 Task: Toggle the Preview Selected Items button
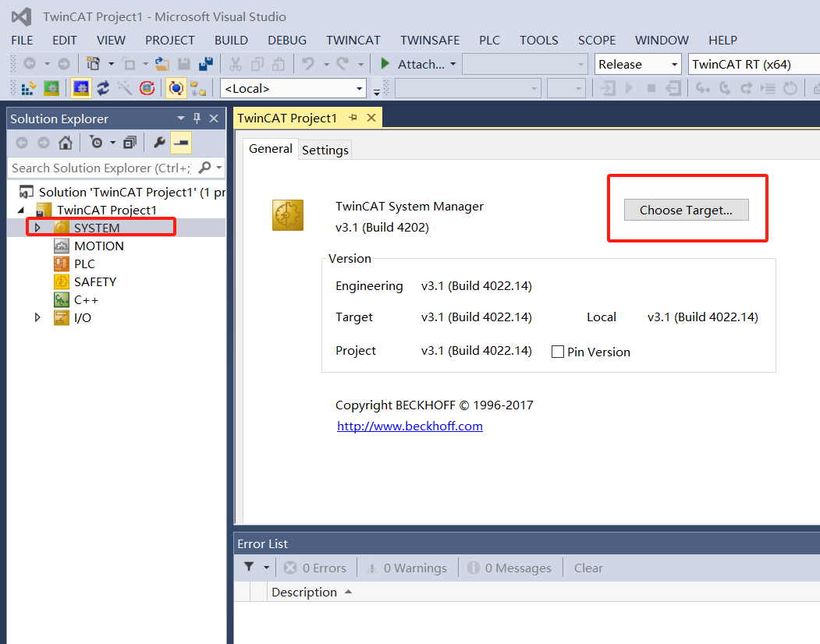point(181,143)
